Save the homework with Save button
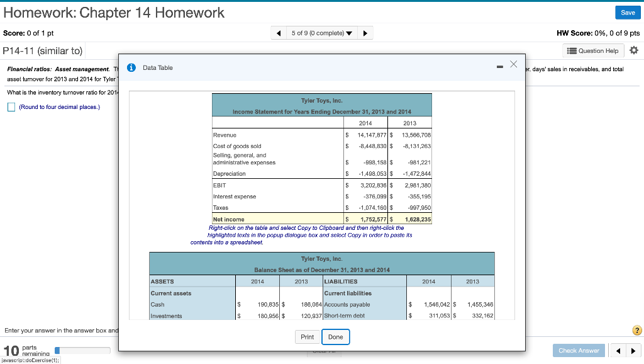The width and height of the screenshot is (644, 364). pyautogui.click(x=628, y=13)
